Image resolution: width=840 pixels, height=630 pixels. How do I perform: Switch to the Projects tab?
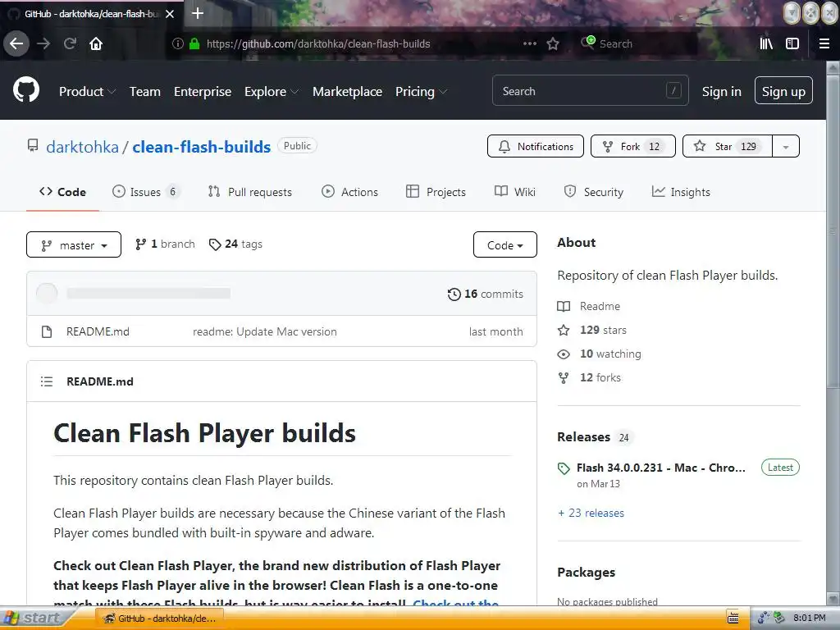[x=436, y=192]
